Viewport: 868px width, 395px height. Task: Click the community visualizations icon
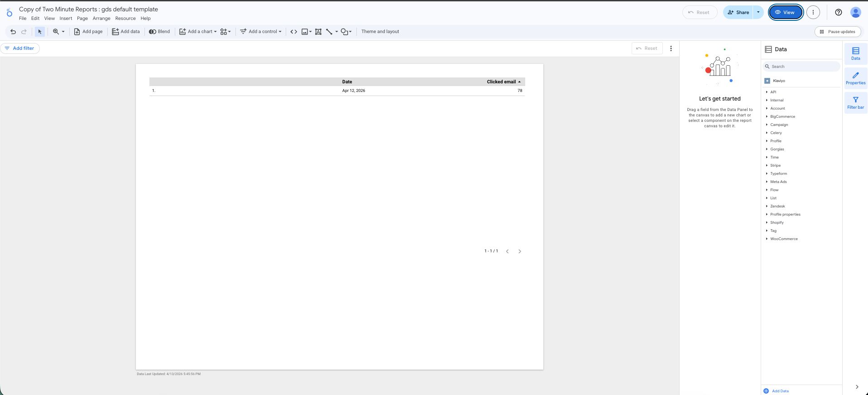click(x=225, y=32)
